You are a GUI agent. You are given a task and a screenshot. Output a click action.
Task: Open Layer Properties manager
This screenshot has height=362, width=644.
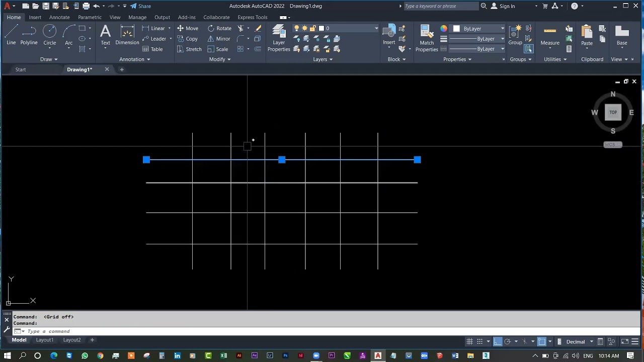[279, 38]
